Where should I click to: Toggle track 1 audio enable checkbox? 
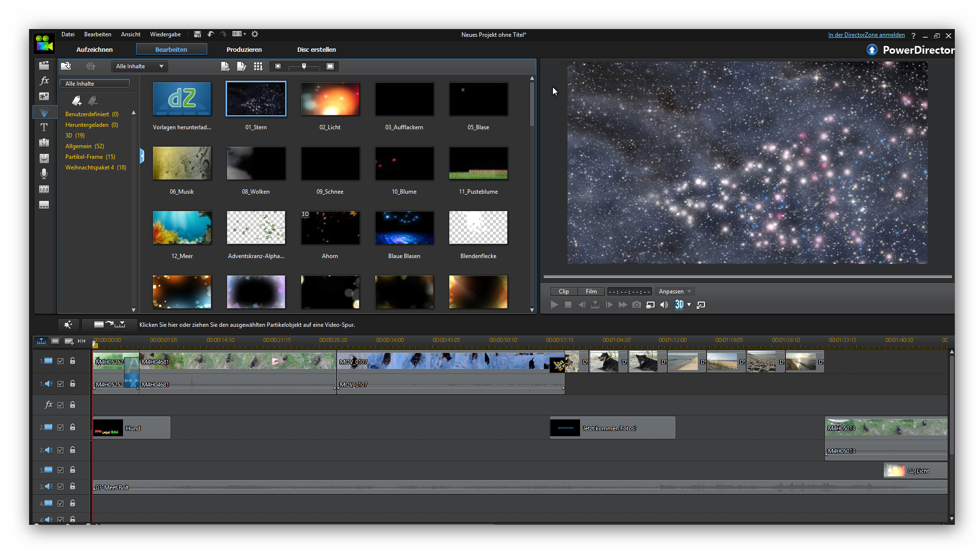(61, 384)
